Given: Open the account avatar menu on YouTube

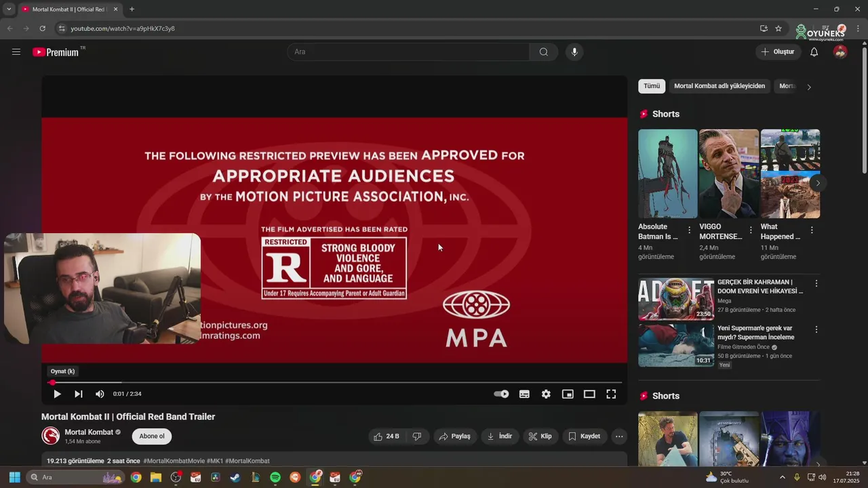Looking at the screenshot, I should pos(840,52).
